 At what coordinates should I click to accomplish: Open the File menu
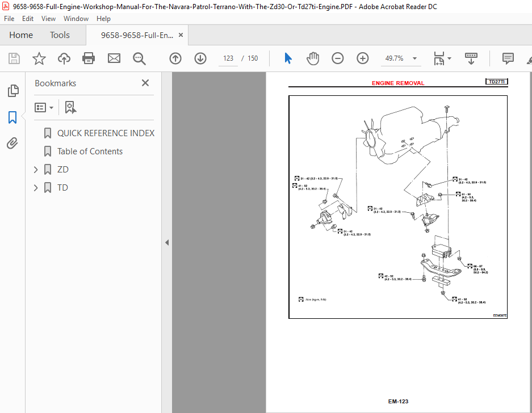tap(9, 19)
